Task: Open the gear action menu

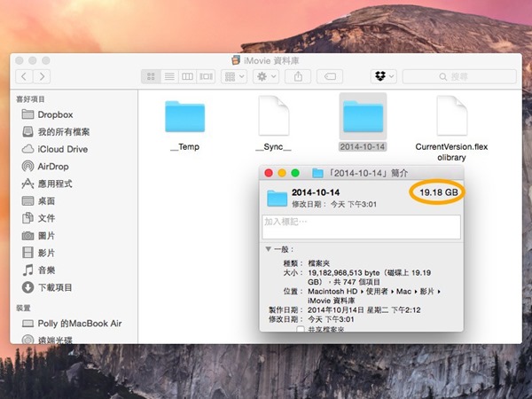Action: [x=266, y=76]
